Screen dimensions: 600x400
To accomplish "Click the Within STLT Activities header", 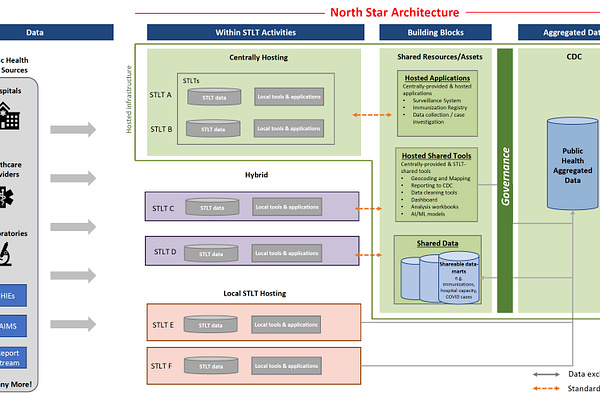I will click(256, 33).
